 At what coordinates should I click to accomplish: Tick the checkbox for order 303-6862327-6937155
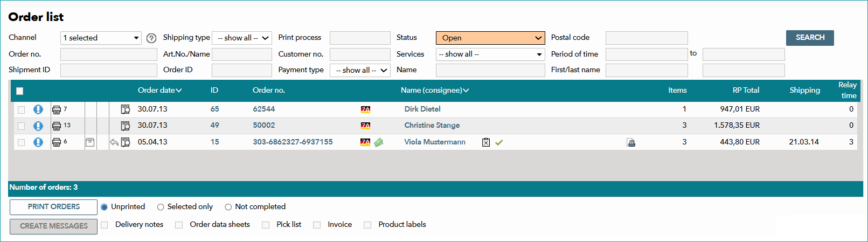[21, 143]
